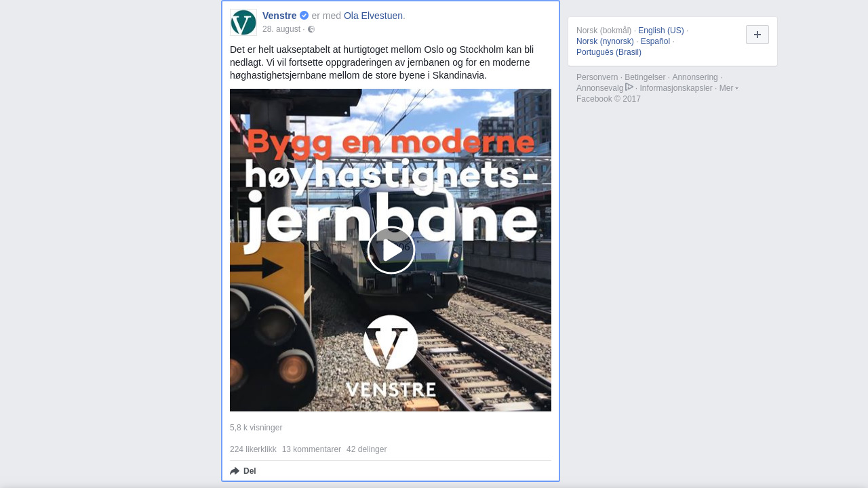The image size is (868, 488).
Task: Open the Venstre page name link
Action: [279, 16]
